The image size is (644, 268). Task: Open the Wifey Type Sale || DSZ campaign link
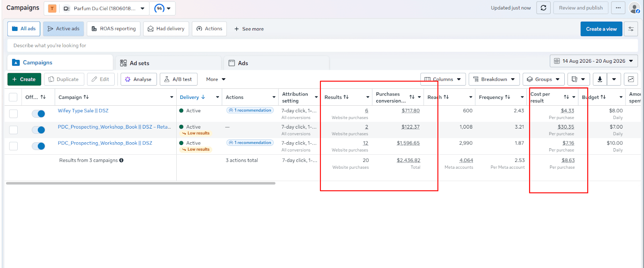(83, 110)
